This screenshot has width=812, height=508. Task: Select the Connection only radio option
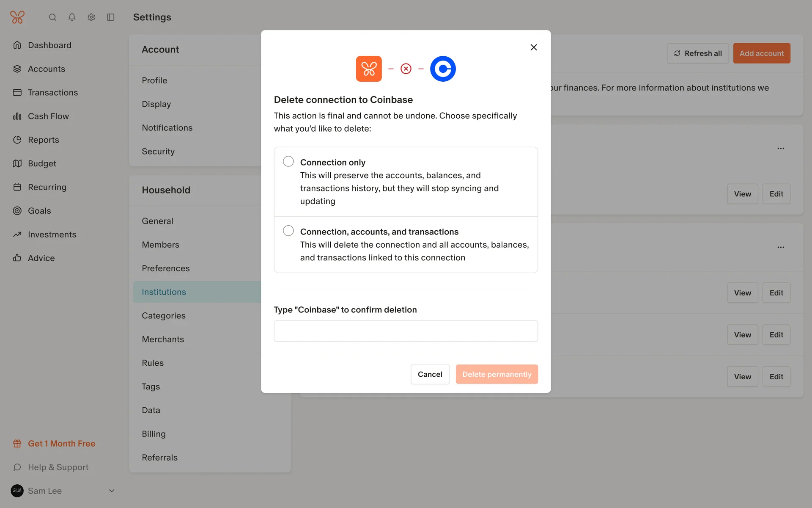click(x=288, y=161)
